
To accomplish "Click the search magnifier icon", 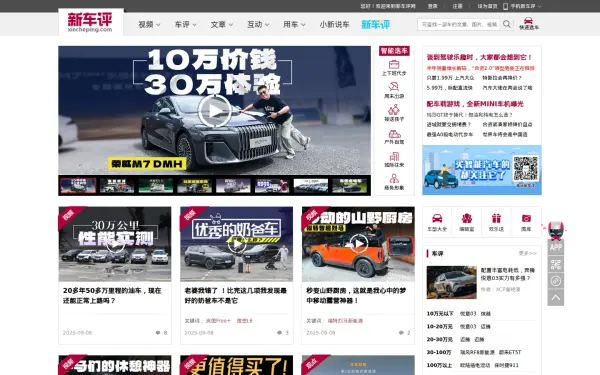I will tap(507, 24).
